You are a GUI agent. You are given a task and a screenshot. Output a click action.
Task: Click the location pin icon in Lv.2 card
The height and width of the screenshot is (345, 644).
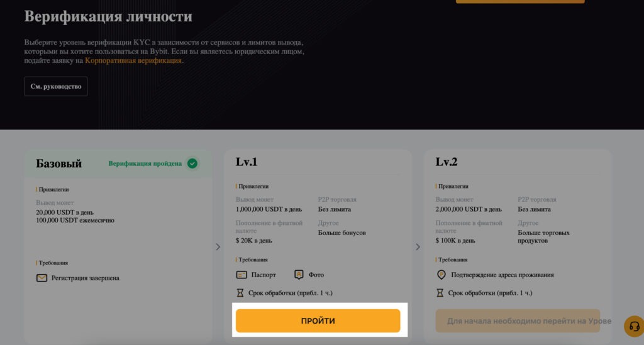pyautogui.click(x=441, y=275)
